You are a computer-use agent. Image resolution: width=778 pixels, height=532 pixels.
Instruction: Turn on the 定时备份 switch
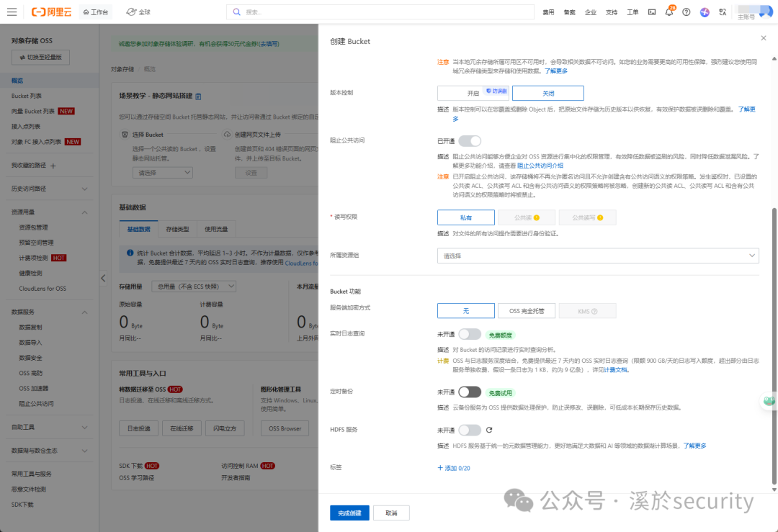(469, 392)
